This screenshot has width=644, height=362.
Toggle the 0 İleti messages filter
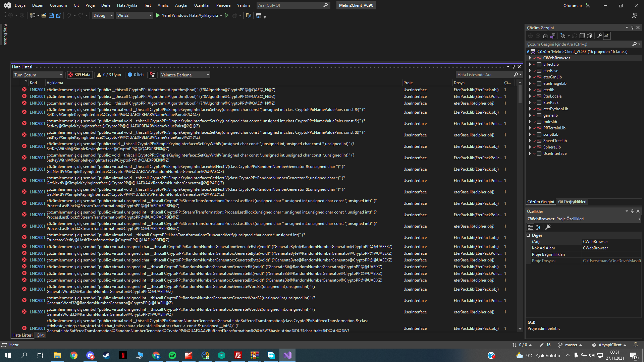tap(136, 75)
